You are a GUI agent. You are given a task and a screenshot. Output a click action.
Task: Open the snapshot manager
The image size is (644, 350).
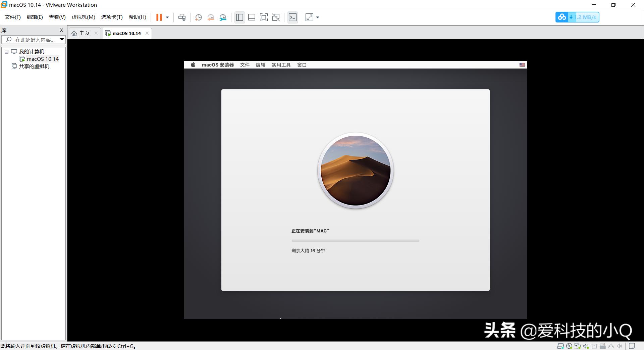(223, 17)
